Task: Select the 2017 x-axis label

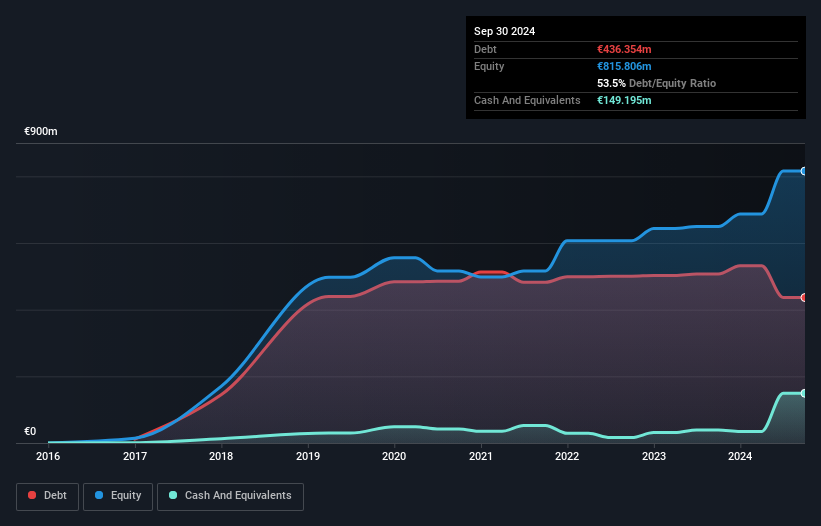Action: pyautogui.click(x=135, y=456)
